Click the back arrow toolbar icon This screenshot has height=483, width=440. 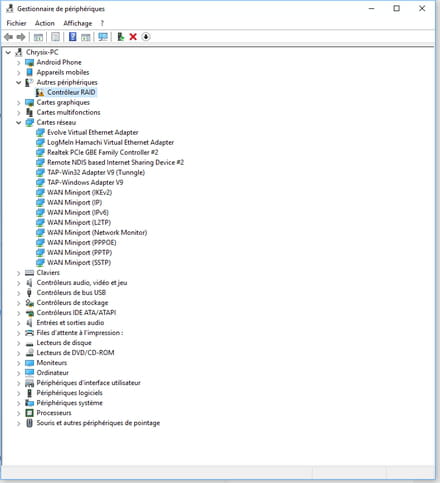[9, 37]
